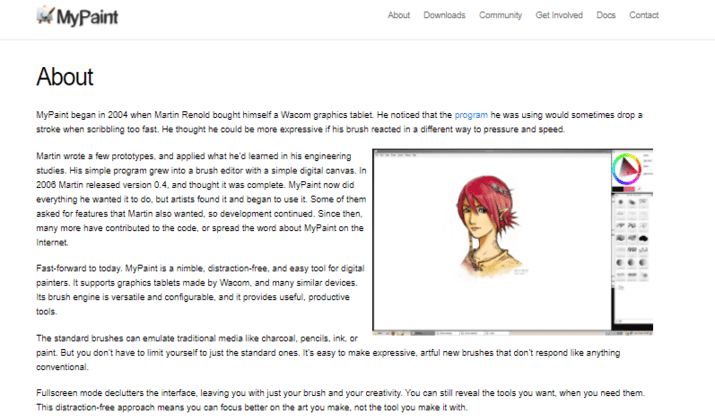715x420 pixels.
Task: Click the text 'MyPaint began in 2004'
Action: (82, 115)
